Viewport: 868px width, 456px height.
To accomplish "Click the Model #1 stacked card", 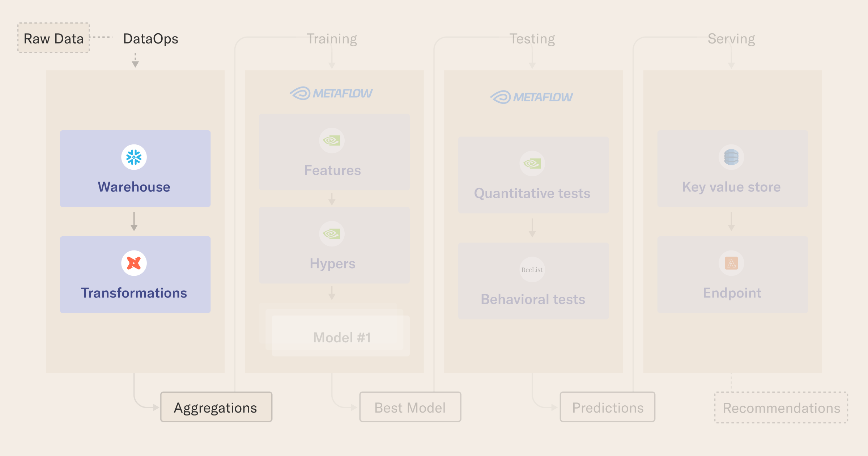I will pos(341,336).
